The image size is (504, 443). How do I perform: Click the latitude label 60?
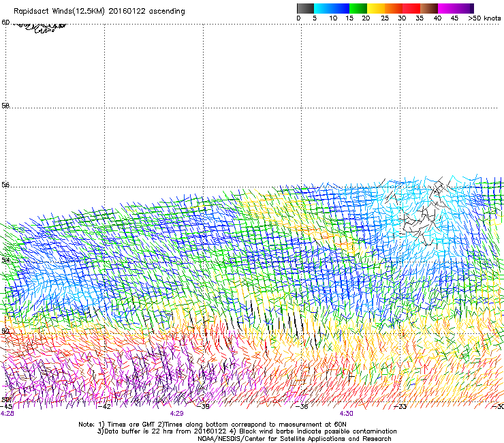tap(5, 22)
